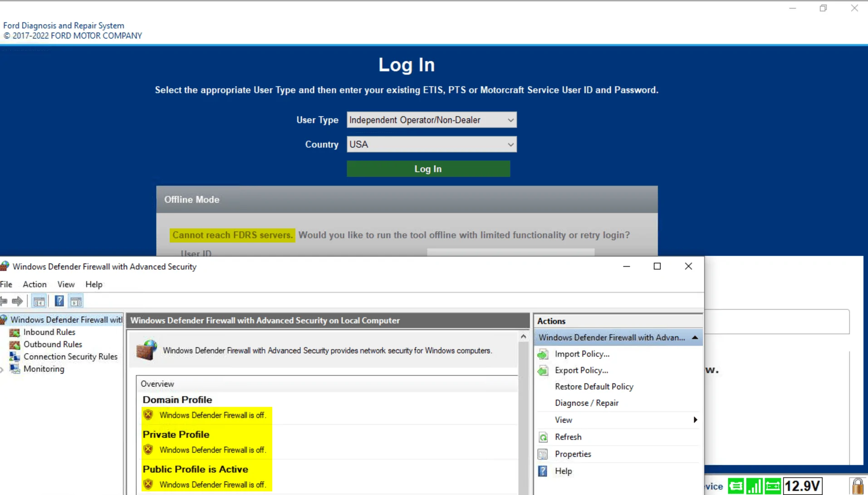The width and height of the screenshot is (868, 495).
Task: Expand the Monitoring tree node
Action: click(x=2, y=370)
